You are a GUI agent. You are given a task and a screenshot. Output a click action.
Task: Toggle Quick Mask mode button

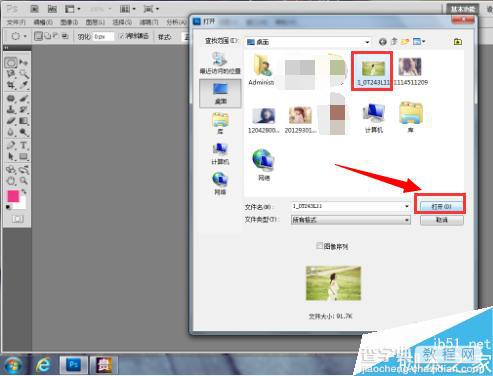[x=18, y=219]
